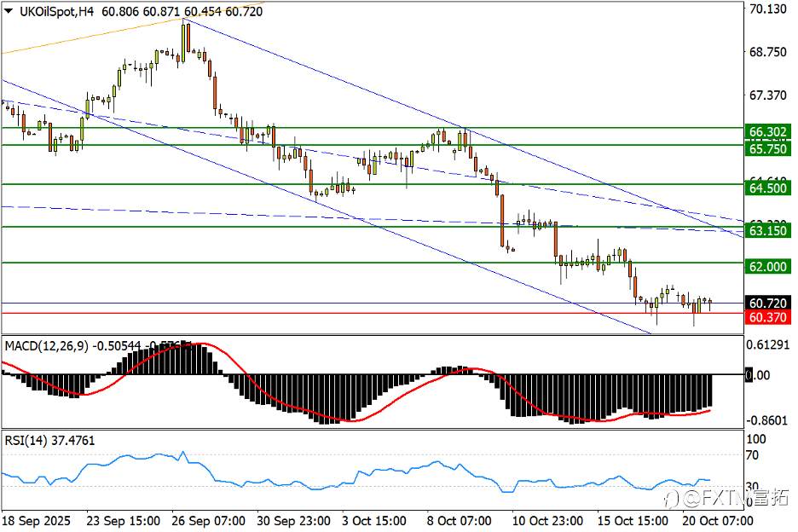
Task: Click the 8 Oct 07:00 time label
Action: click(459, 521)
